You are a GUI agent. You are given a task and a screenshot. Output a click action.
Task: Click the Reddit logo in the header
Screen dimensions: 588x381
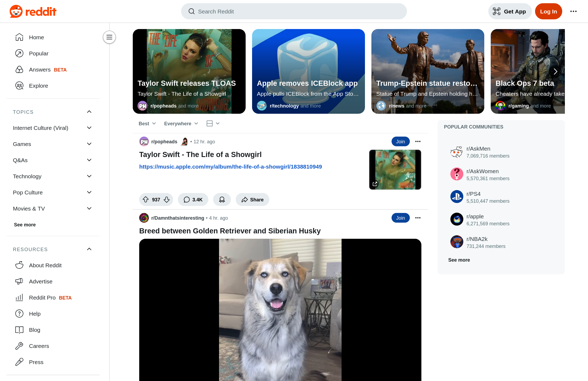point(33,11)
